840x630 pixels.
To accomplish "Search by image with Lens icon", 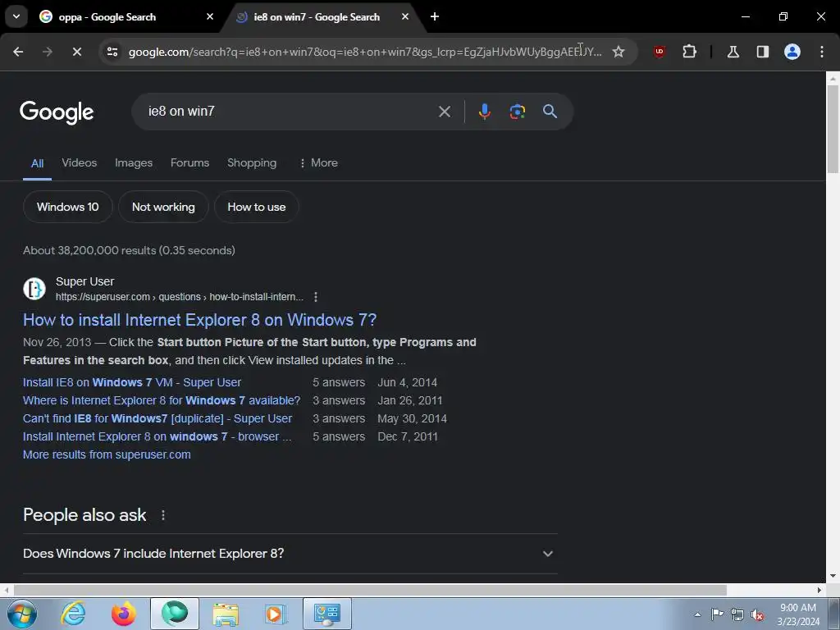I will point(517,112).
